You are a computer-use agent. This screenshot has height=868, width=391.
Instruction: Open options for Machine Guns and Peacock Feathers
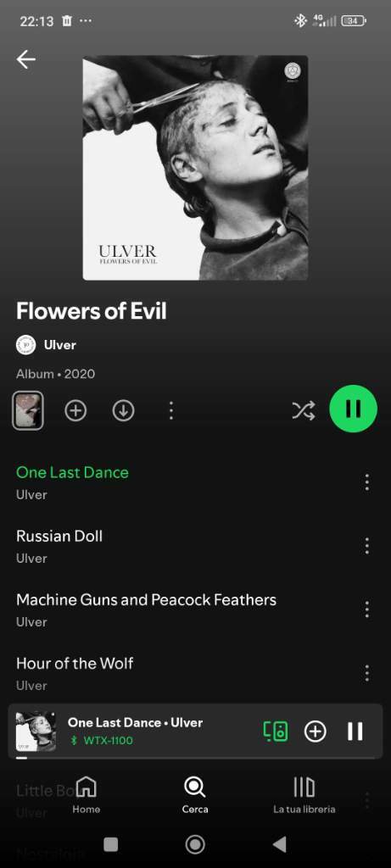pyautogui.click(x=366, y=609)
